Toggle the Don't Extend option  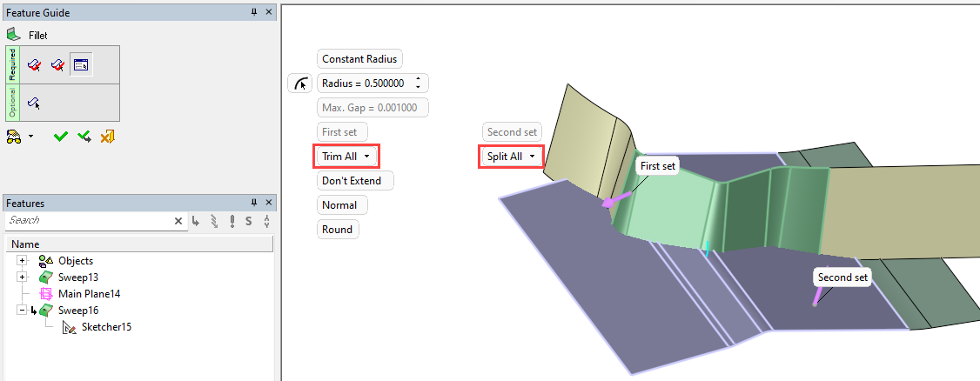pyautogui.click(x=355, y=181)
